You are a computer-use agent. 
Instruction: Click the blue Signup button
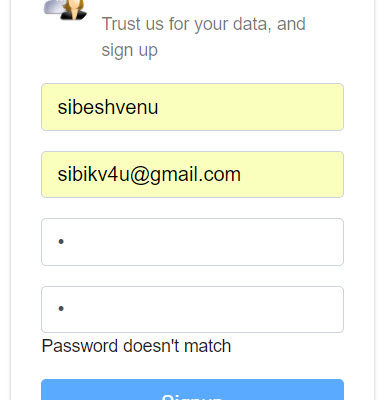click(x=192, y=390)
